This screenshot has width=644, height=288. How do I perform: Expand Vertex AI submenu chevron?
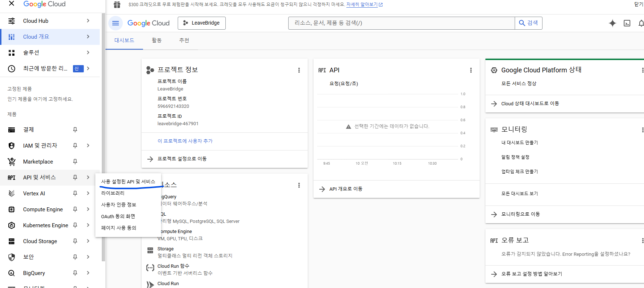point(88,194)
